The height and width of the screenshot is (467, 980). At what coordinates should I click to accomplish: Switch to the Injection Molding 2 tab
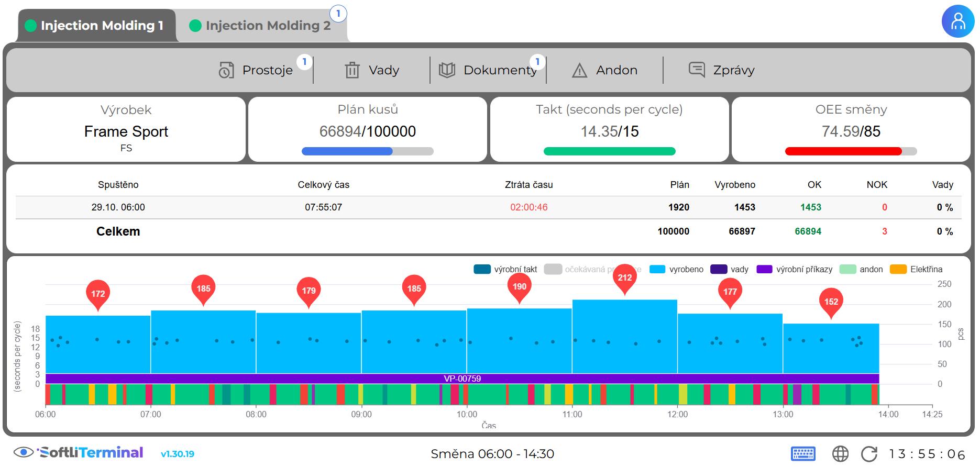point(261,26)
